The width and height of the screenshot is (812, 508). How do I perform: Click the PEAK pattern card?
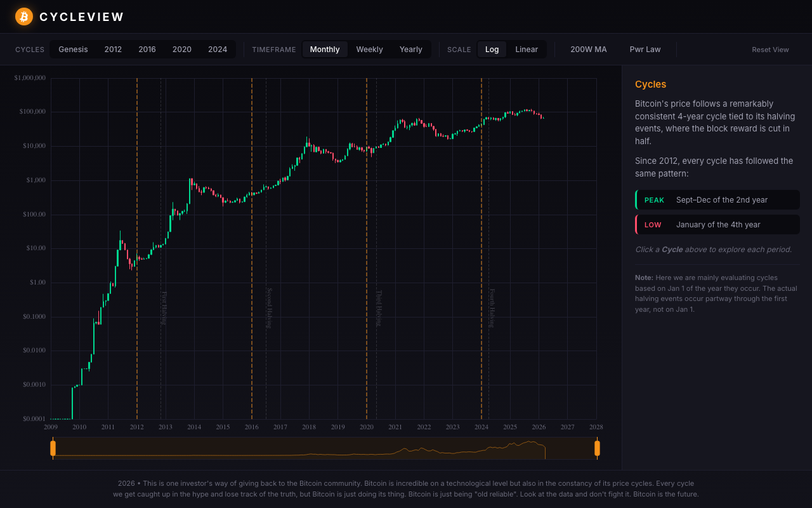(717, 200)
